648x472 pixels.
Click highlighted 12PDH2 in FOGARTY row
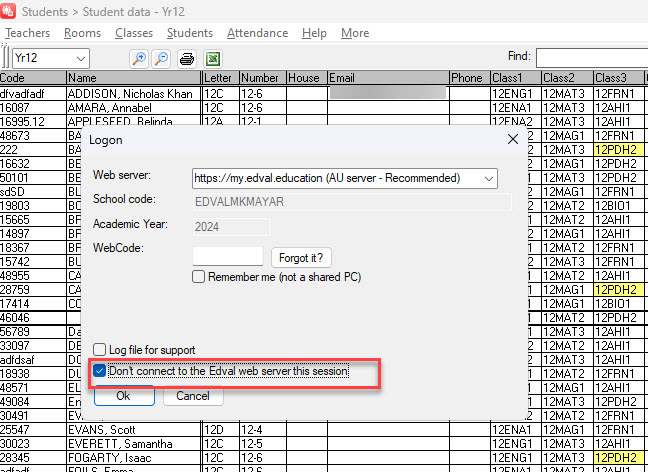coord(619,458)
